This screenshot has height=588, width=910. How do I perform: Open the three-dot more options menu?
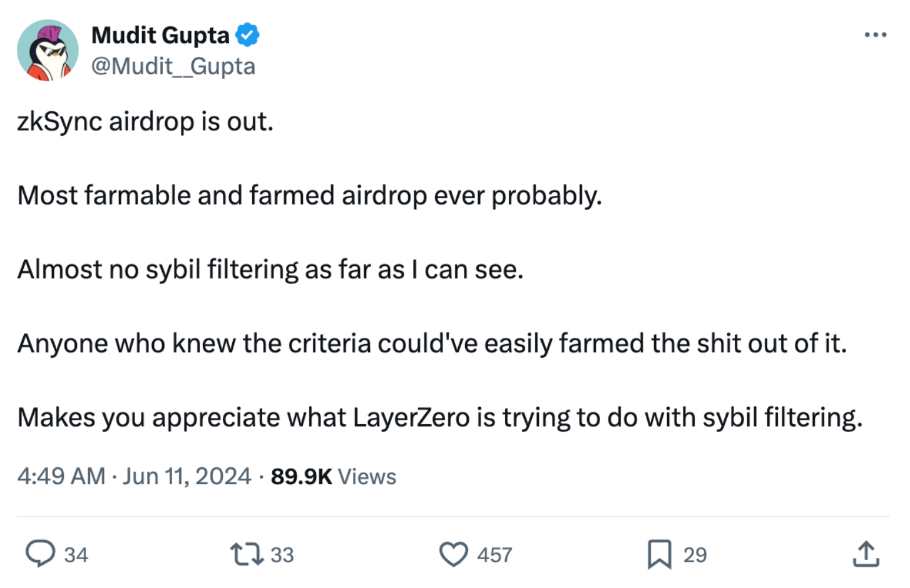(x=875, y=35)
